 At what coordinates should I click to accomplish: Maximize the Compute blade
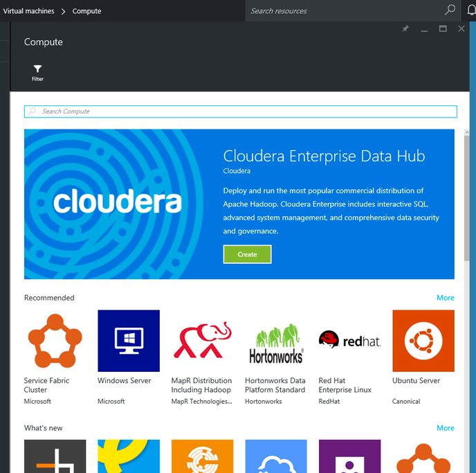click(x=443, y=28)
